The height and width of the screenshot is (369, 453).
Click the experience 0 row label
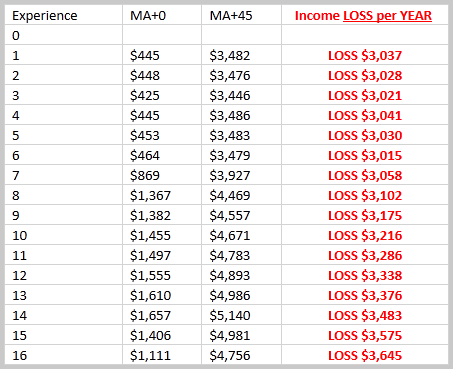tap(64, 35)
